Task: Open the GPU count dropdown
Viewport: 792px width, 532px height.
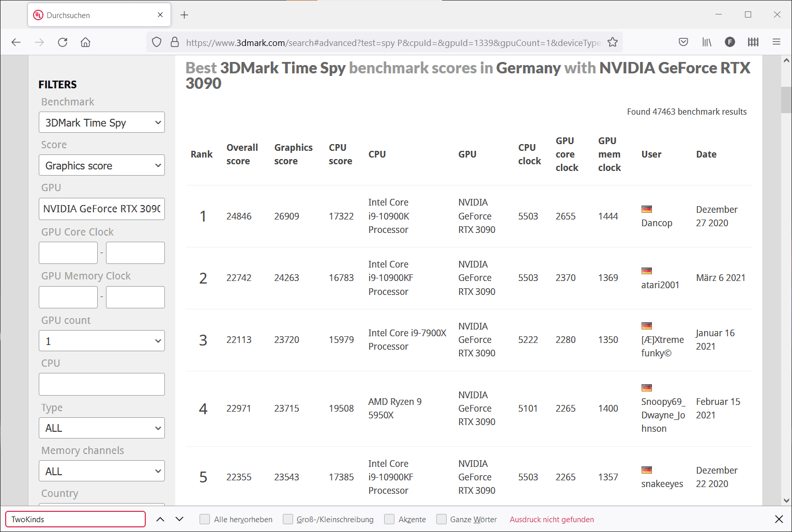Action: (x=102, y=341)
